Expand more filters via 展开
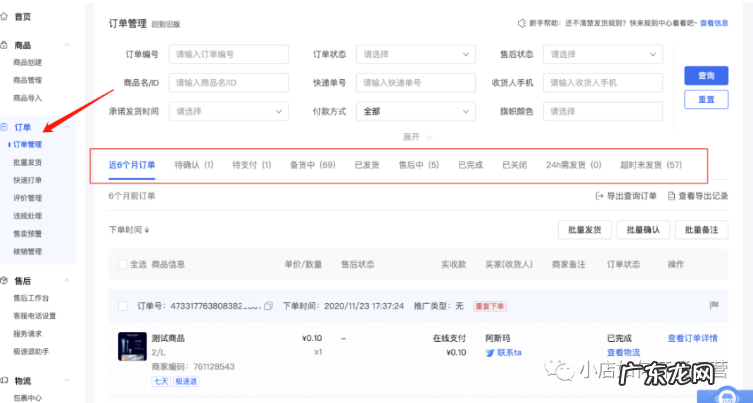 pyautogui.click(x=417, y=137)
